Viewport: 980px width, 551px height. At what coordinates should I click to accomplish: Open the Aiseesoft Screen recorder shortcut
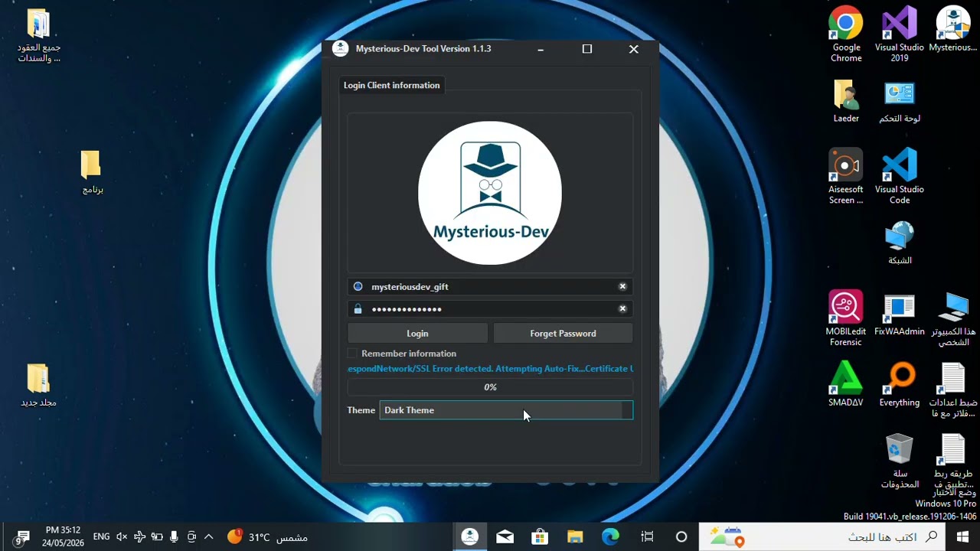(x=846, y=177)
